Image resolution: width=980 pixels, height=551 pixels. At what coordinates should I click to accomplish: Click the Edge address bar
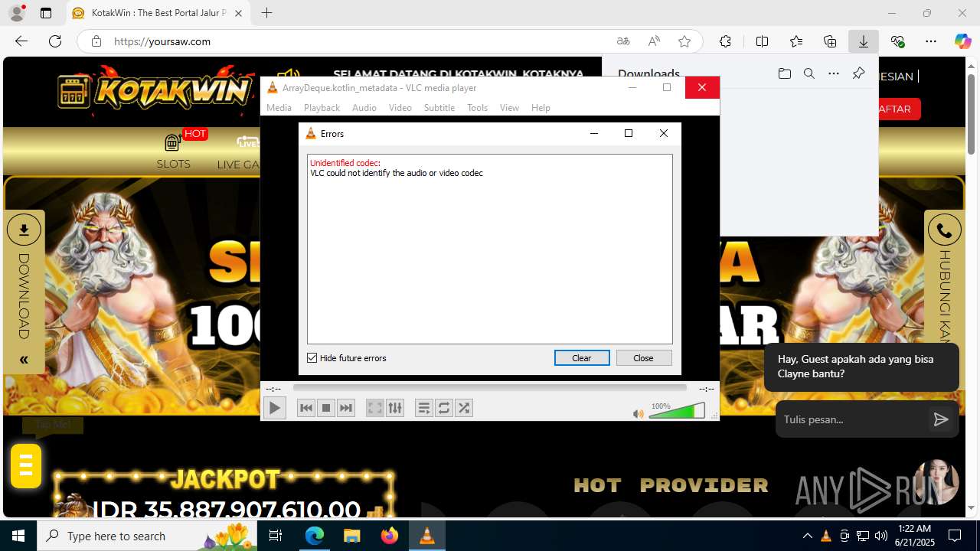coord(352,41)
